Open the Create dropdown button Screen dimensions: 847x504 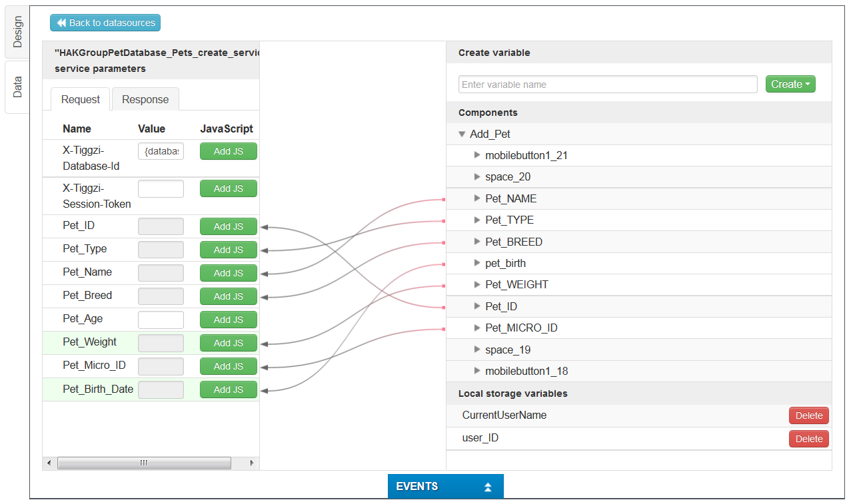click(x=790, y=85)
